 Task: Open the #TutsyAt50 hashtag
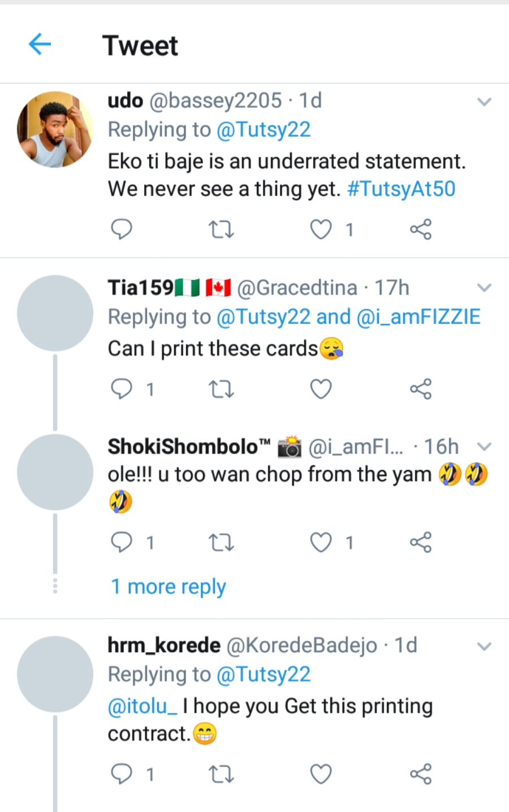tap(401, 189)
